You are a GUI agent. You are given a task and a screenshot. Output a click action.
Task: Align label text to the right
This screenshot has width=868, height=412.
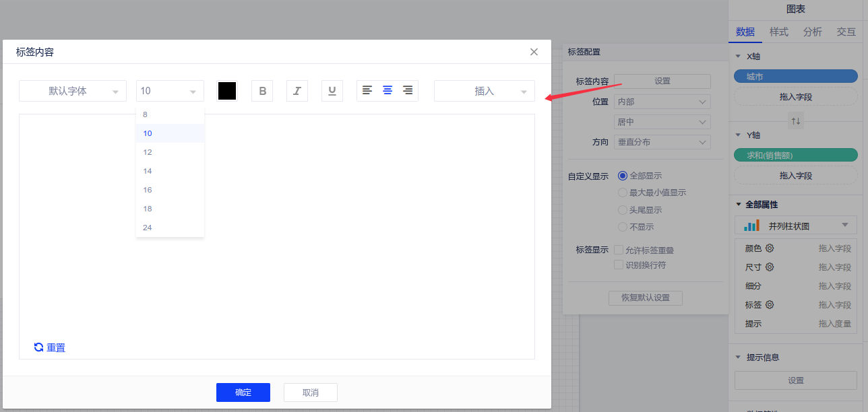coord(408,90)
